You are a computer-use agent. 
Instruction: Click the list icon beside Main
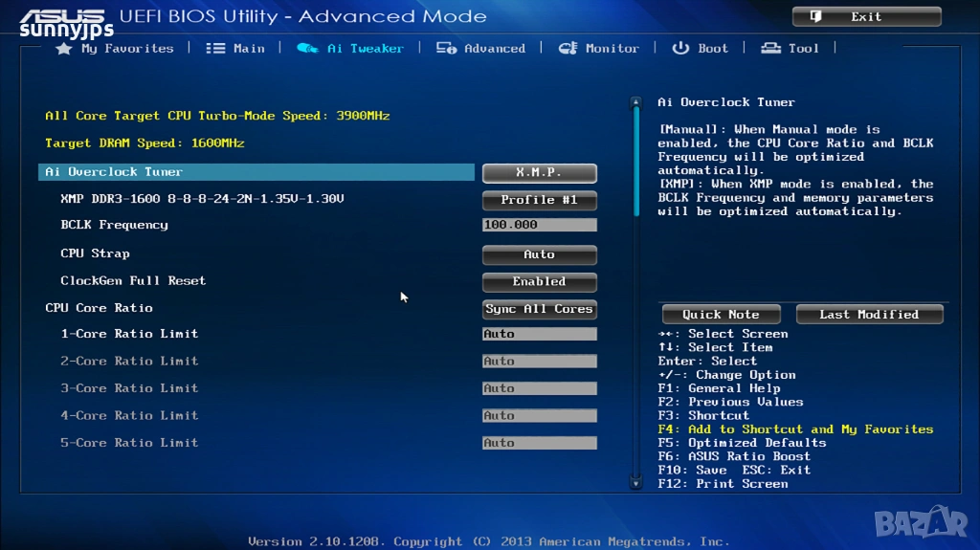click(x=216, y=49)
